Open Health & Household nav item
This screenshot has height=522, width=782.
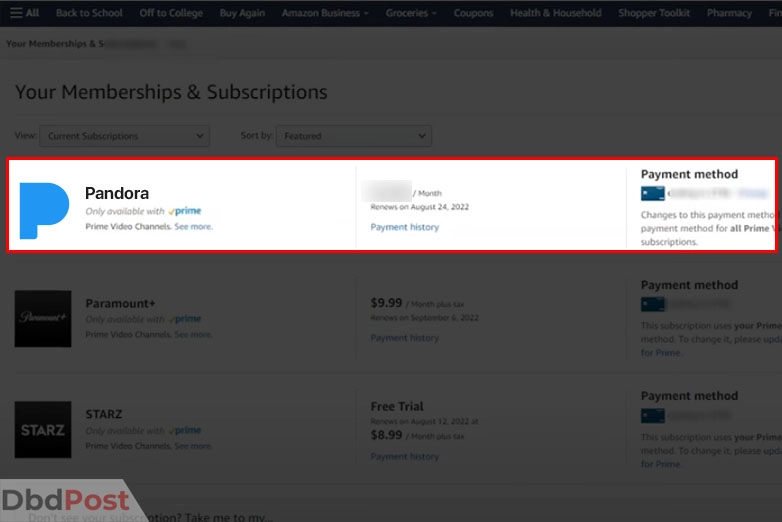point(556,13)
